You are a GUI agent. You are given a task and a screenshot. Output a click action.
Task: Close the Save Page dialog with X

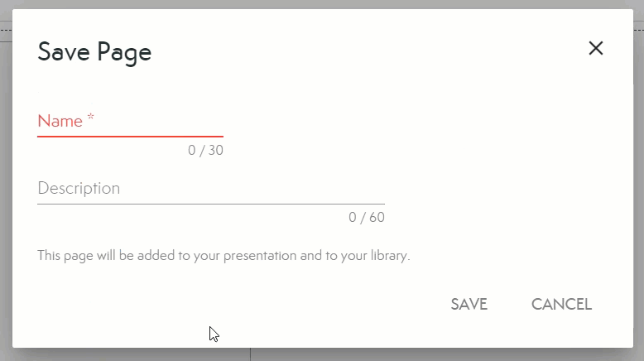[595, 48]
